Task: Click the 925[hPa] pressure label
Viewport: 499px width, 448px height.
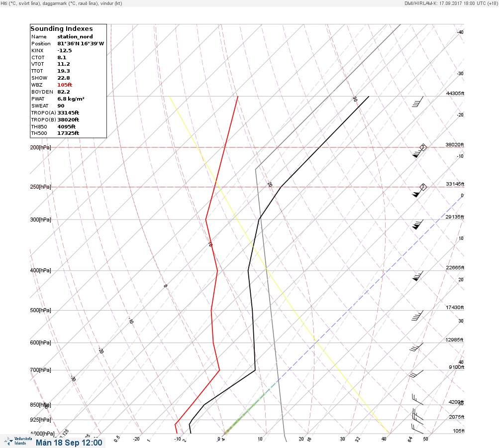Action: [x=40, y=420]
